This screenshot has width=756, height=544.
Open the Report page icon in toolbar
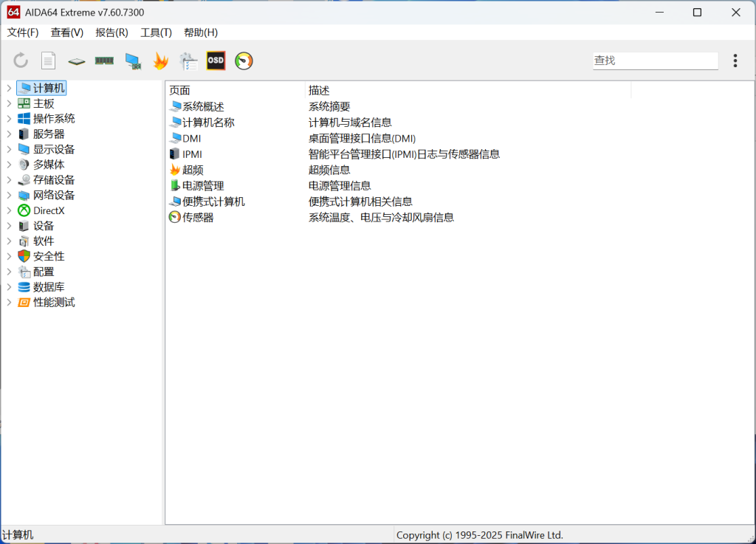(48, 61)
